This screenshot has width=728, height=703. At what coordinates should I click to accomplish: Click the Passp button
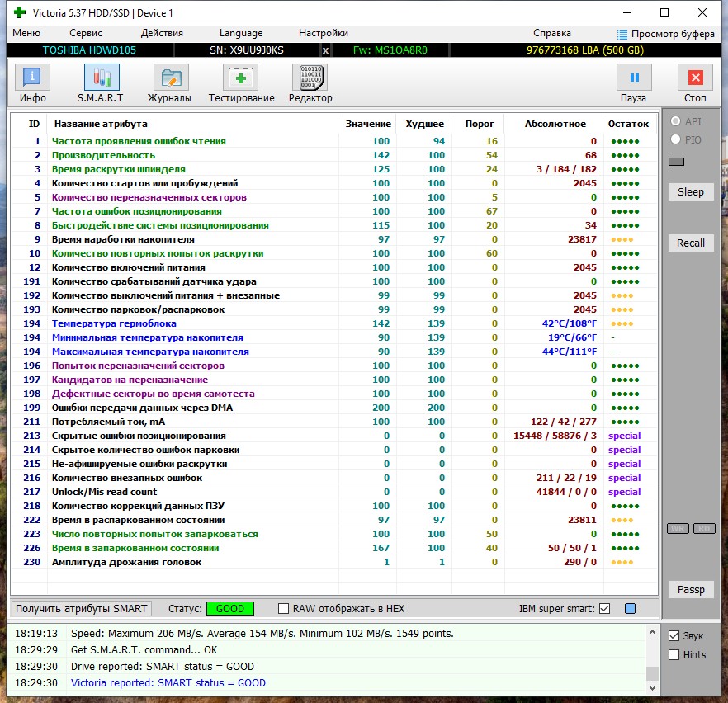pos(691,589)
